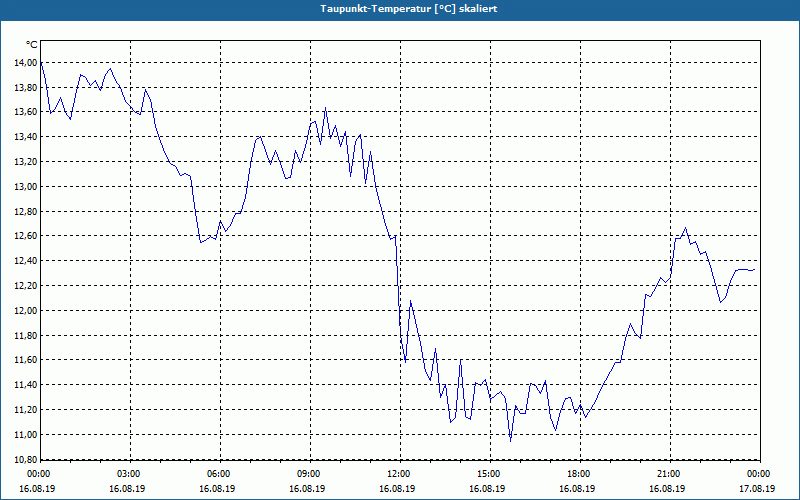The width and height of the screenshot is (800, 500).
Task: Click the °C unit label
Action: point(32,45)
